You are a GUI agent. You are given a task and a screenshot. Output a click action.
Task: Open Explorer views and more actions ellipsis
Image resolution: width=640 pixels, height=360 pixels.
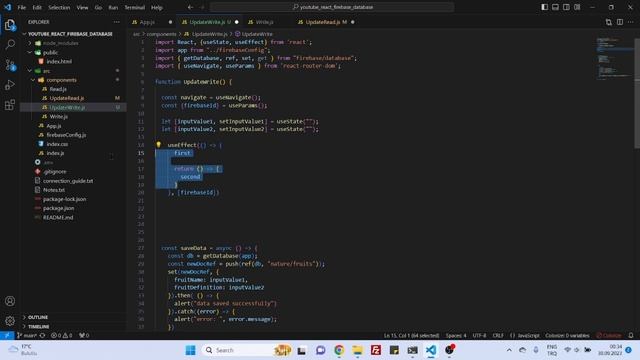(x=117, y=22)
